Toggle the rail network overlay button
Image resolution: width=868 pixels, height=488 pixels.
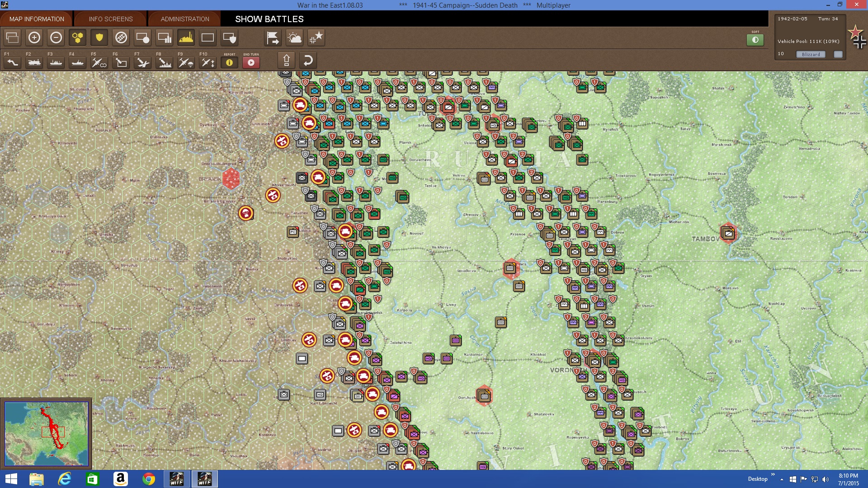[x=121, y=38]
